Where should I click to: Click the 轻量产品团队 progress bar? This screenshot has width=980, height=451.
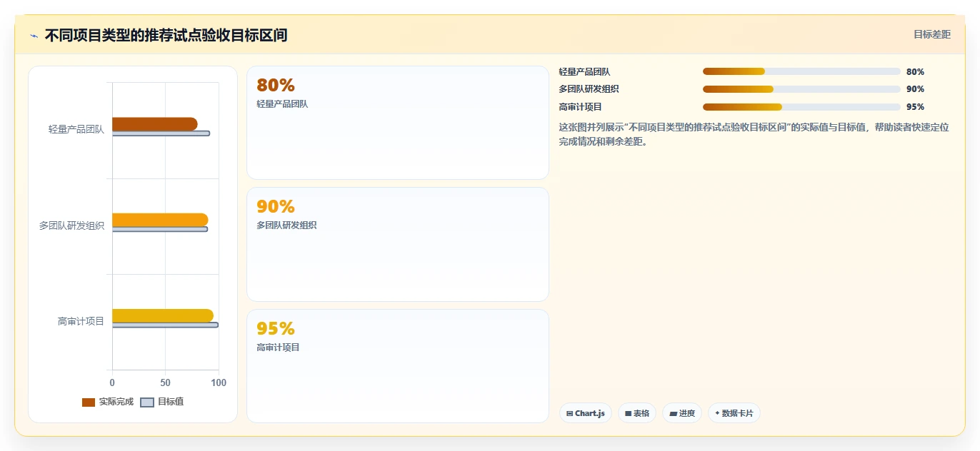[x=801, y=71]
